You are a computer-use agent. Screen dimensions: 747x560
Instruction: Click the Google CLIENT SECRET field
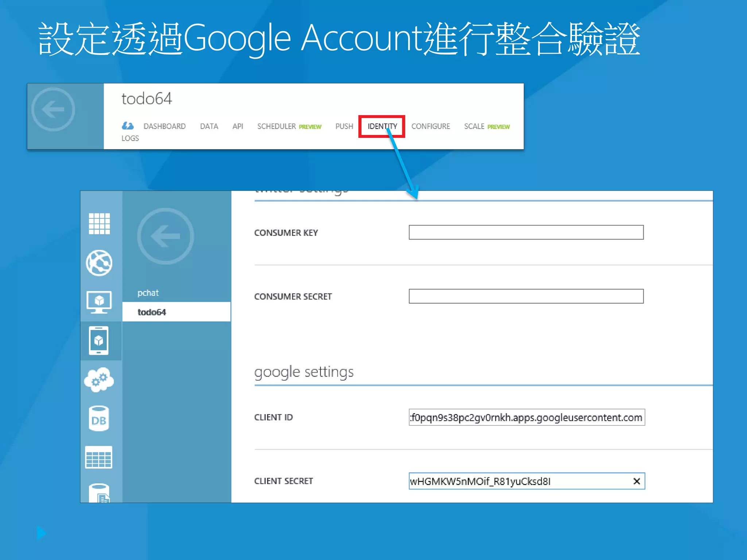[x=527, y=481]
